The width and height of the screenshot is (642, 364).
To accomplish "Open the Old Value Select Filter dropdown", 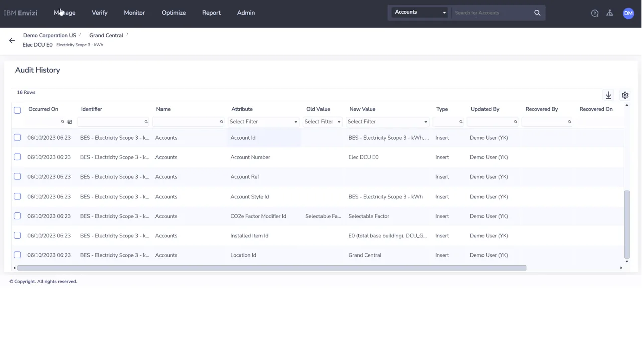I will point(323,122).
